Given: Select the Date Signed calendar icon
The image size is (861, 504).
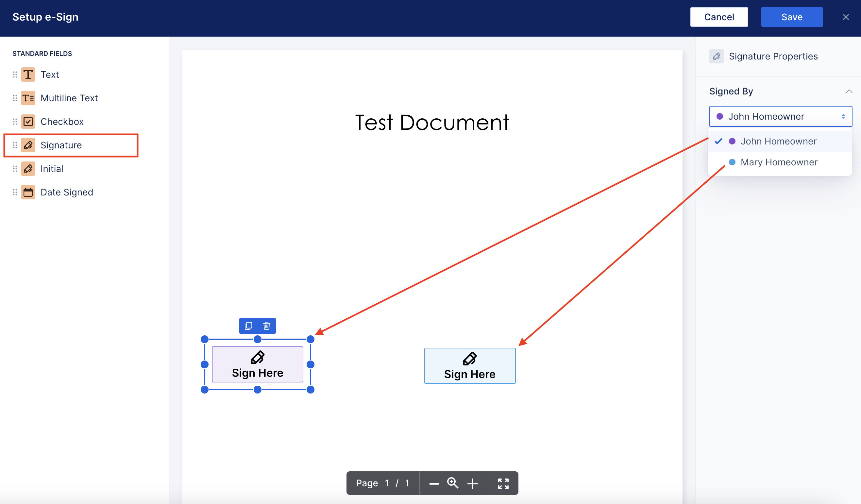Looking at the screenshot, I should pyautogui.click(x=28, y=193).
